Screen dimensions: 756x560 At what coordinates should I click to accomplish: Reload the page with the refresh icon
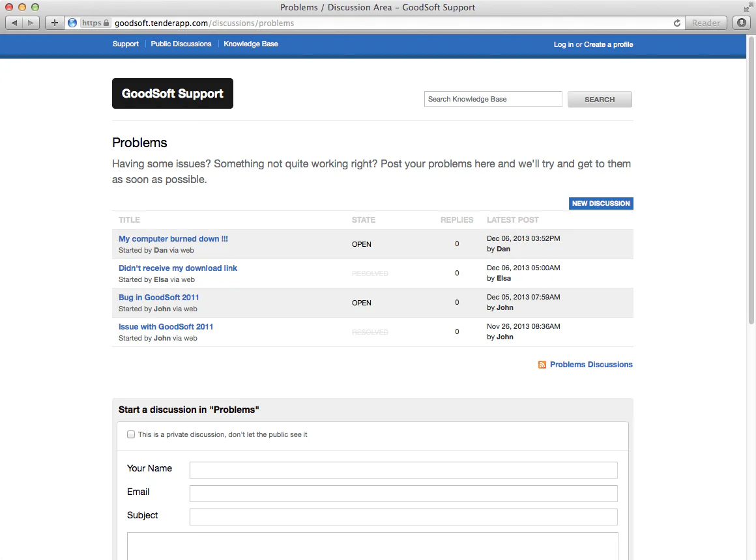pyautogui.click(x=677, y=23)
